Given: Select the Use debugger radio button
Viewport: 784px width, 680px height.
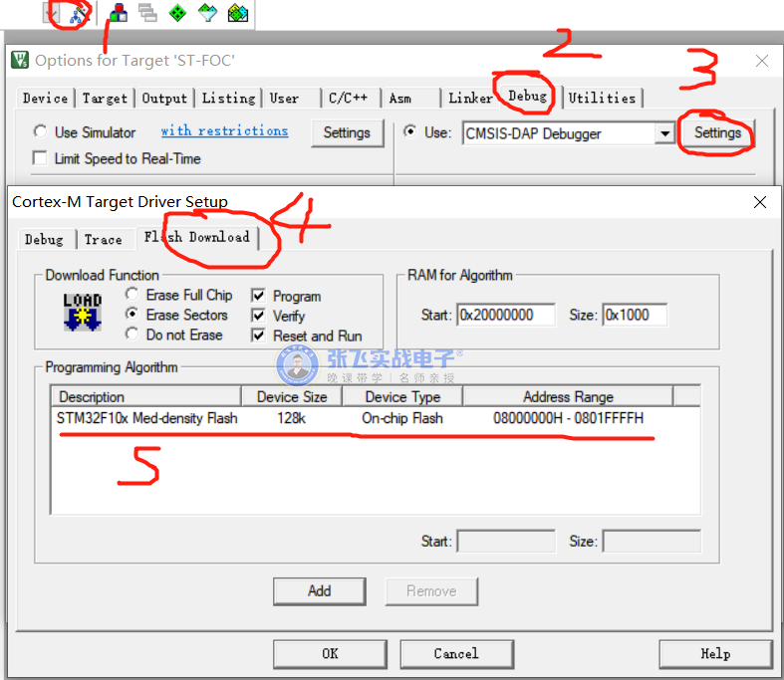Looking at the screenshot, I should point(410,131).
